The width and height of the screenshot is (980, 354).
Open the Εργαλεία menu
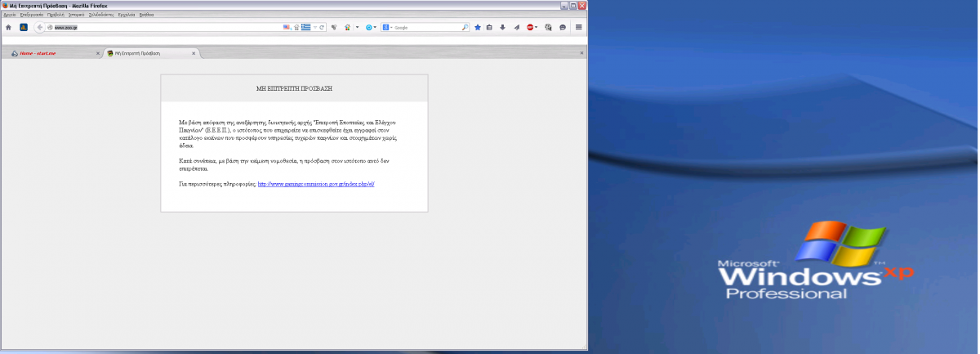[127, 15]
